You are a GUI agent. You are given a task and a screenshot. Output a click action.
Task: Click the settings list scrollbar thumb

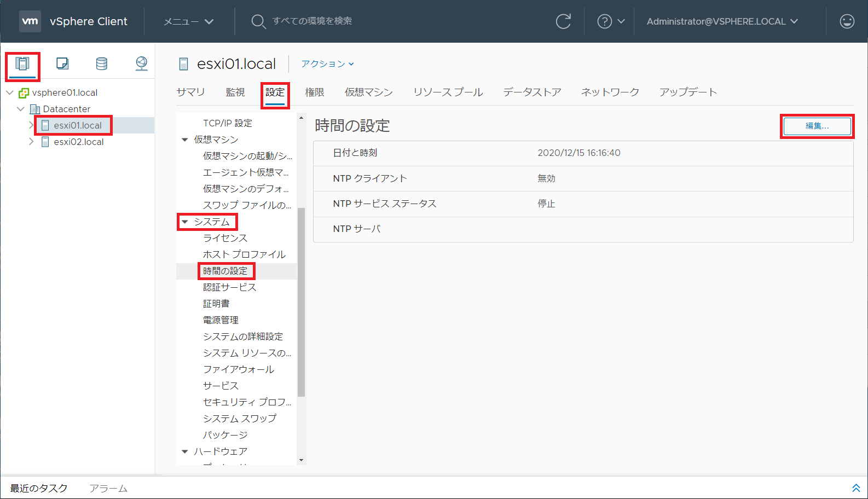[x=301, y=302]
